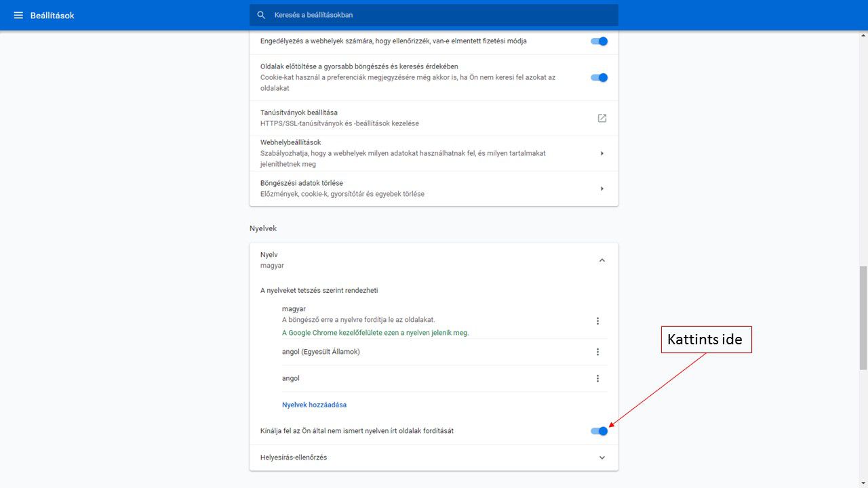Click the search magnifier icon
The width and height of the screenshot is (868, 488).
click(262, 15)
